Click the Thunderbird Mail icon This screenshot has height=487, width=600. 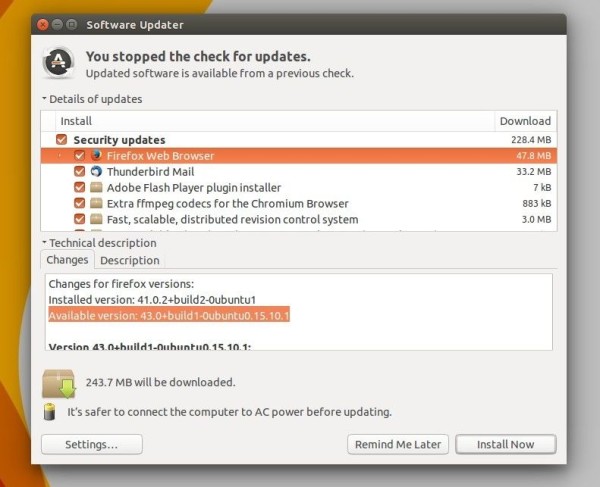[x=96, y=171]
